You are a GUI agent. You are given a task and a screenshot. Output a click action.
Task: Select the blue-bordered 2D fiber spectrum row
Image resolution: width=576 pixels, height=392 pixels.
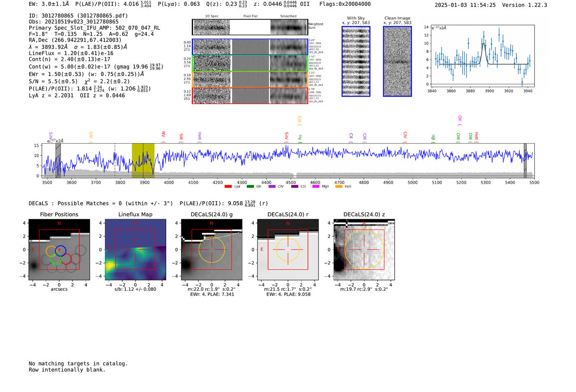[250, 47]
